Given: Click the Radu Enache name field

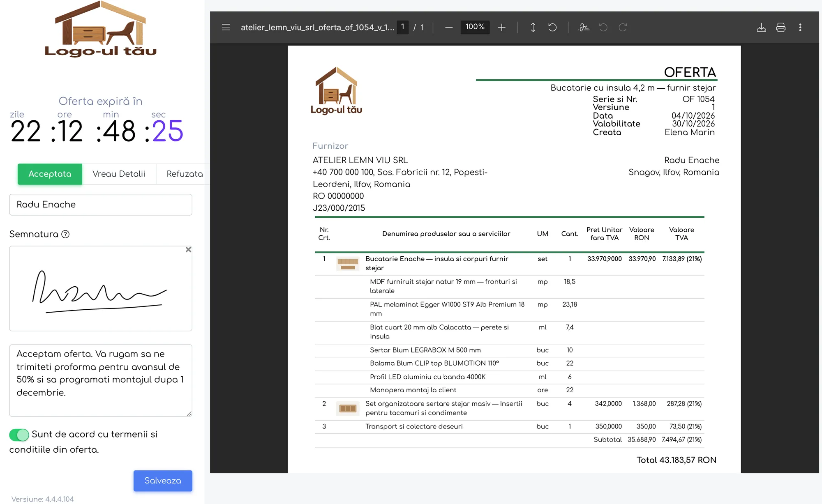Looking at the screenshot, I should (x=101, y=205).
